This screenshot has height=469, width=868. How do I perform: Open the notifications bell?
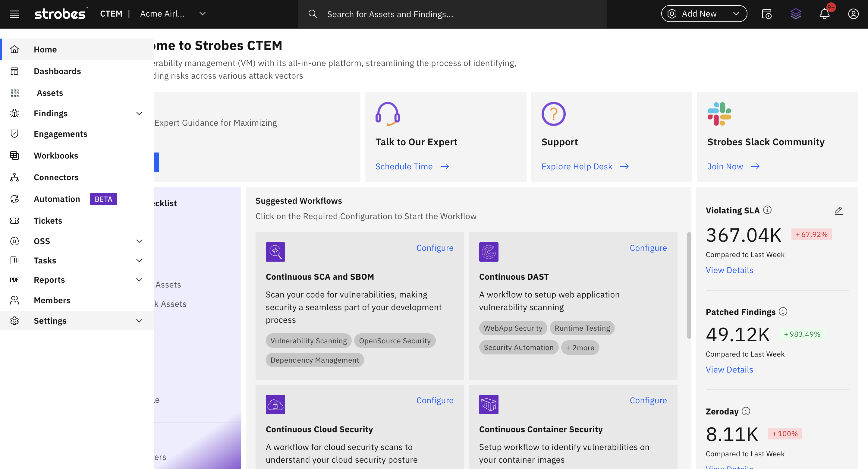pos(825,14)
